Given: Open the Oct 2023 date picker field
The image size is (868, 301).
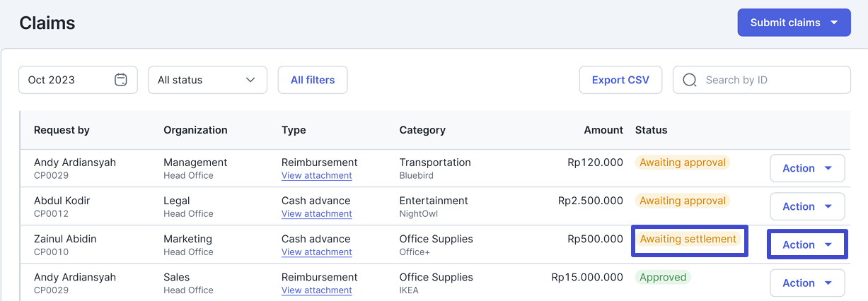Looking at the screenshot, I should 78,80.
